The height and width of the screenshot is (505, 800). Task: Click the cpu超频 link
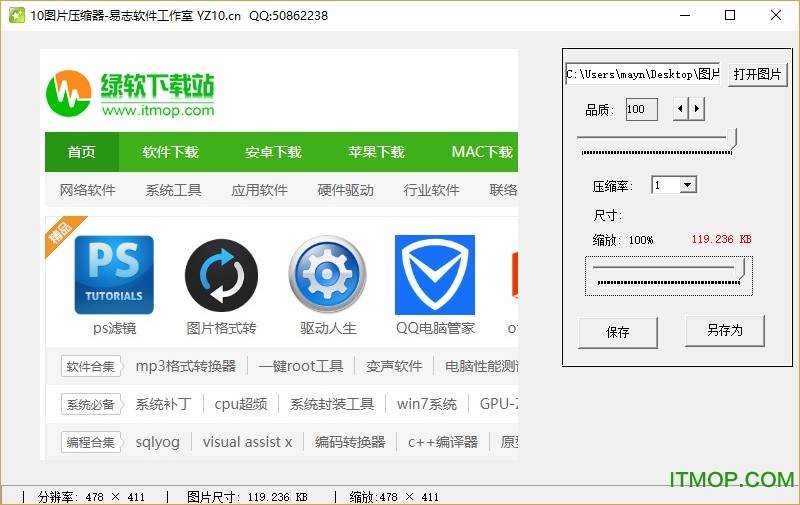[x=241, y=405]
